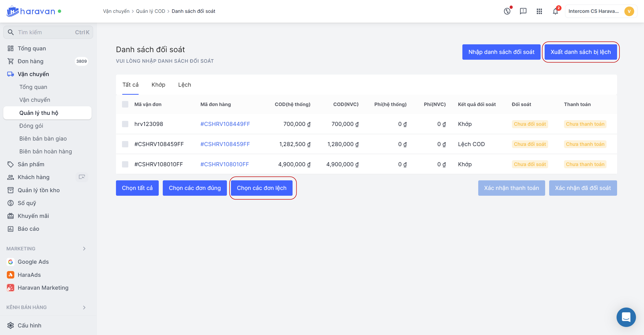Open order link #CSHRV108459FF

tap(225, 144)
